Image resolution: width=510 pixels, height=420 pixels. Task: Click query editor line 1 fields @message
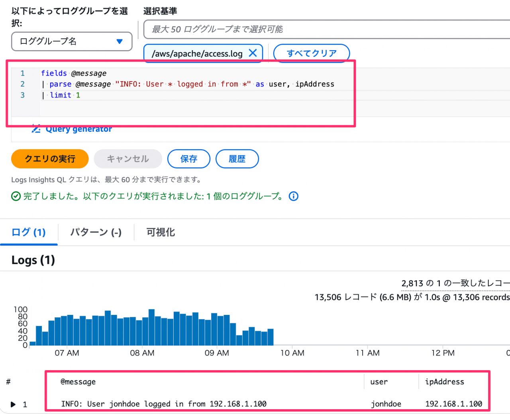pos(74,73)
